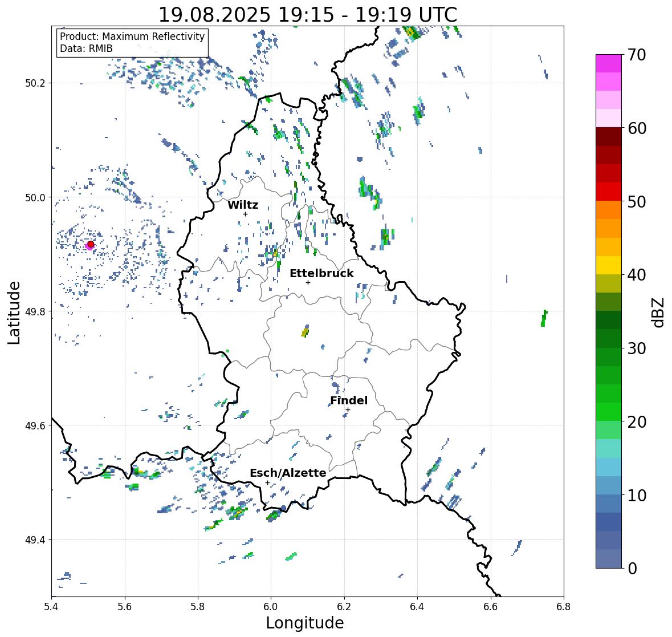
Task: Click the yellow-green echo cell south of Ettelbruck
Action: (x=305, y=331)
